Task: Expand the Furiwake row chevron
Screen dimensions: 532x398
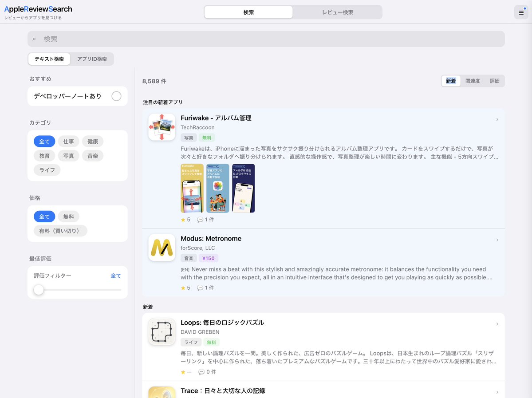Action: [497, 119]
